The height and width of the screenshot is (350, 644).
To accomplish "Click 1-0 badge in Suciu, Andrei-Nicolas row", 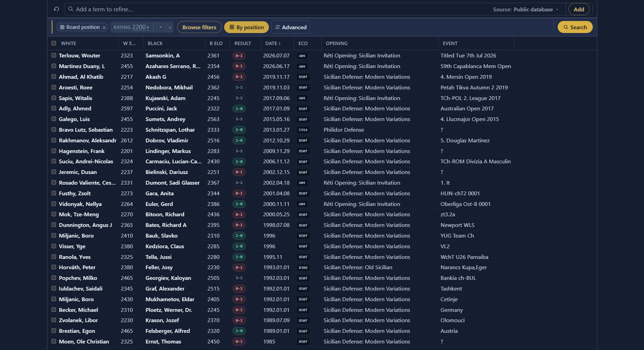I will tap(239, 162).
